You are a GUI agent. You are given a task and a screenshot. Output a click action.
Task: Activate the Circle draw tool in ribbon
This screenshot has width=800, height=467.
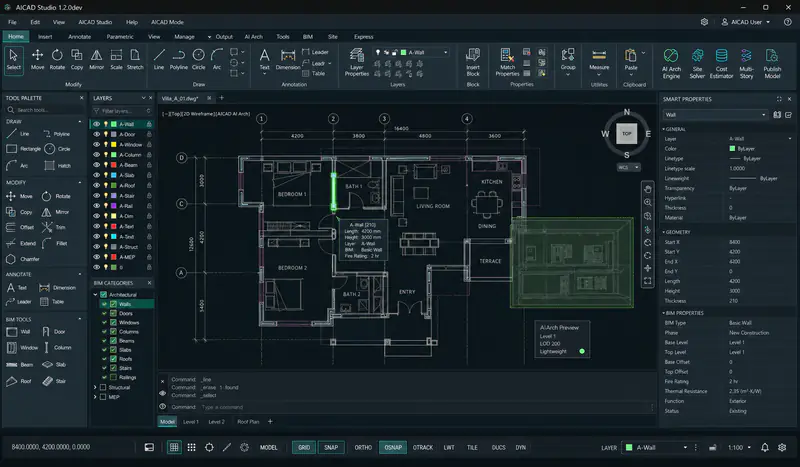198,59
